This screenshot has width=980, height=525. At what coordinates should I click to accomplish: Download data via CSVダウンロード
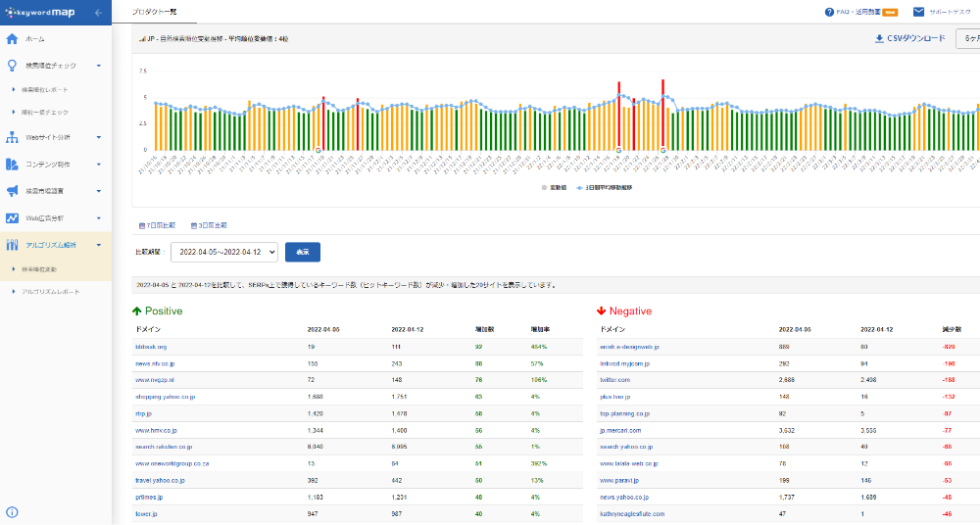pyautogui.click(x=910, y=38)
